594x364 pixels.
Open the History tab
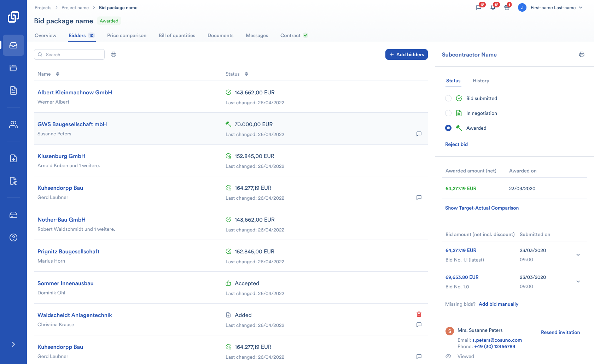click(481, 81)
